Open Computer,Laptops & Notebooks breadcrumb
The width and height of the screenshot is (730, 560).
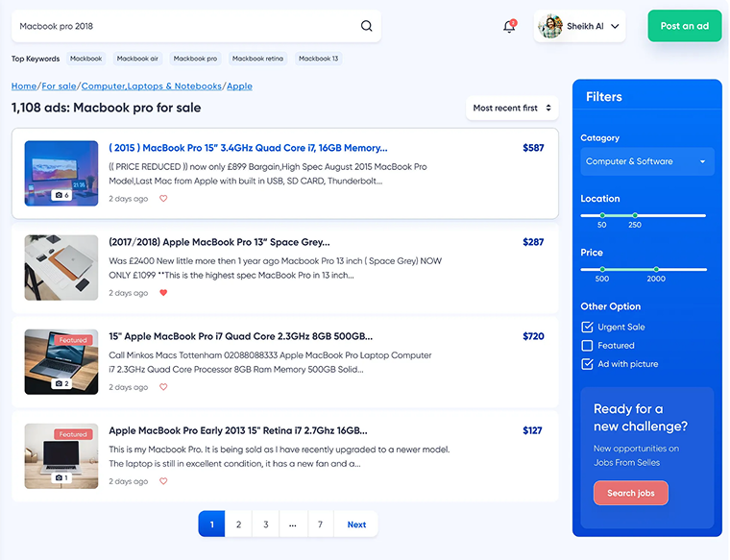click(152, 86)
